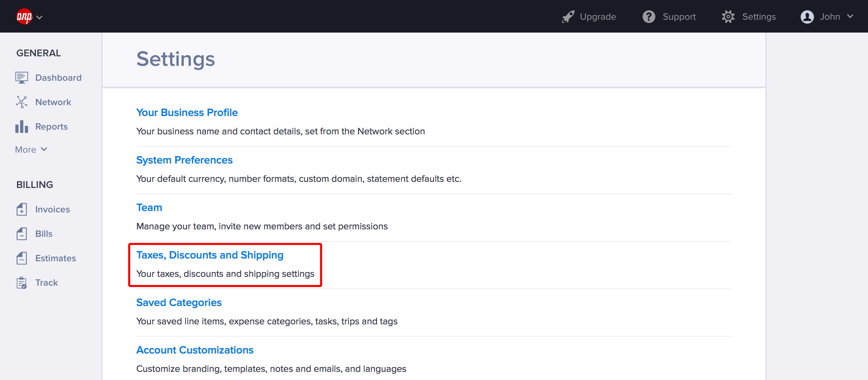Select Estimates label in Billing menu
The height and width of the screenshot is (380, 868).
tap(56, 258)
